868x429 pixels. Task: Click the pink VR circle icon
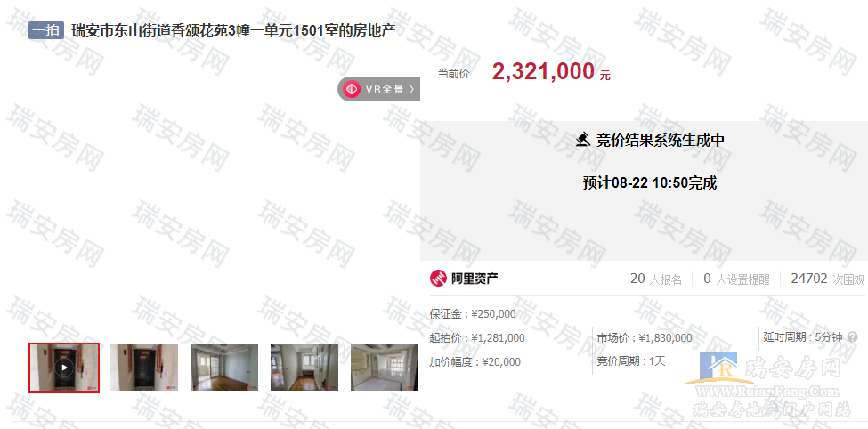click(352, 89)
